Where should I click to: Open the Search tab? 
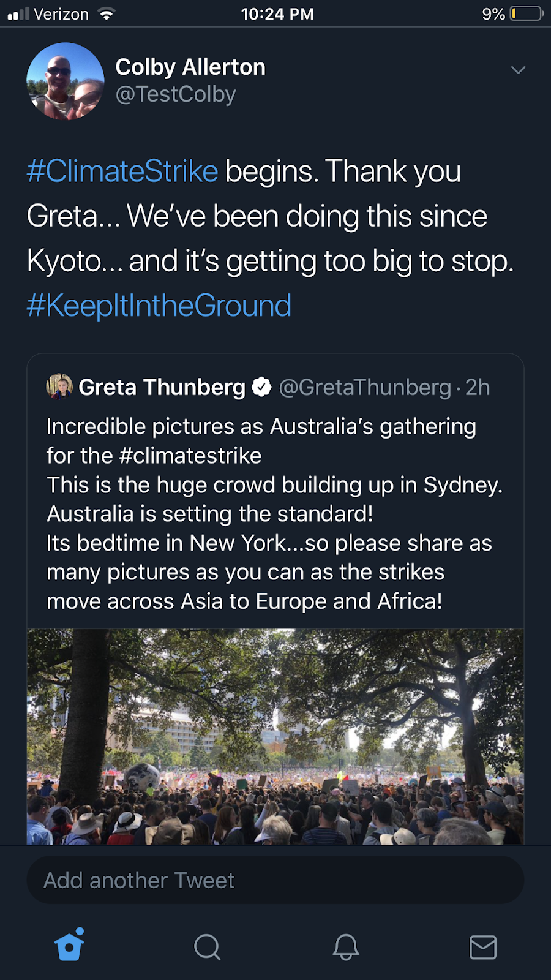(207, 947)
